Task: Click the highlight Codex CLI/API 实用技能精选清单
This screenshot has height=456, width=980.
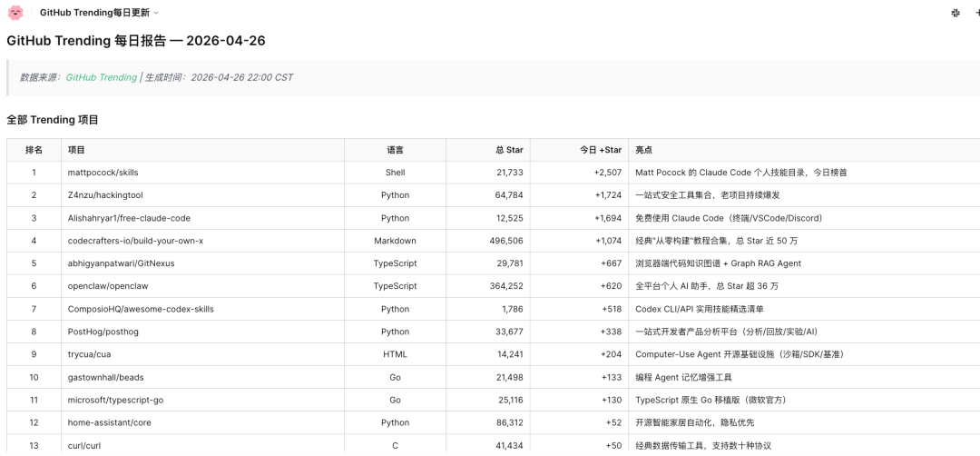Action: [700, 309]
